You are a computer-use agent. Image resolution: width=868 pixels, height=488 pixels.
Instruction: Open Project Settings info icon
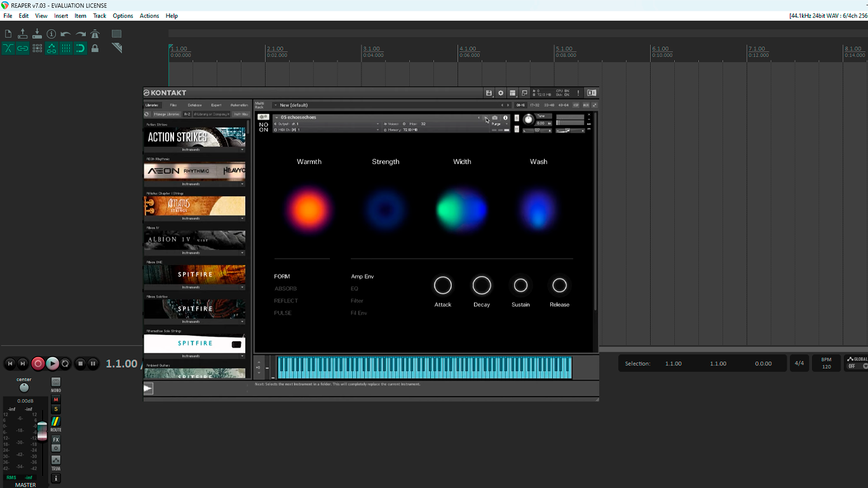[x=51, y=34]
